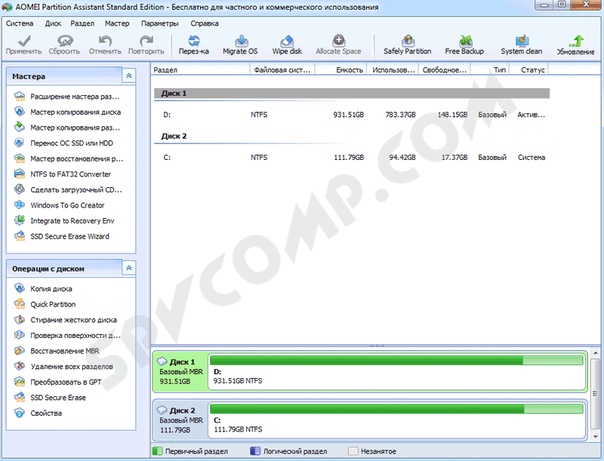Start Мастер копирования раздела wizard
604x461 pixels.
tap(67, 127)
